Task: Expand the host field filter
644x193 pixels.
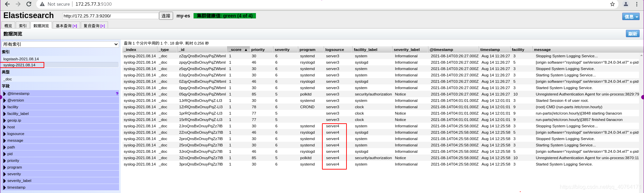Action: pos(5,127)
